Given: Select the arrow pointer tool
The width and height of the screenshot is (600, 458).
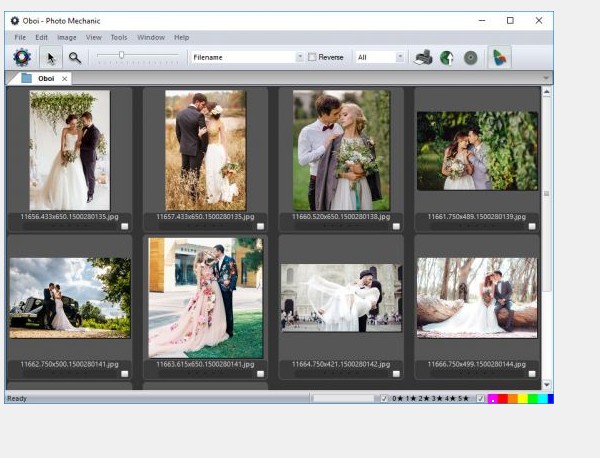Looking at the screenshot, I should pyautogui.click(x=51, y=58).
